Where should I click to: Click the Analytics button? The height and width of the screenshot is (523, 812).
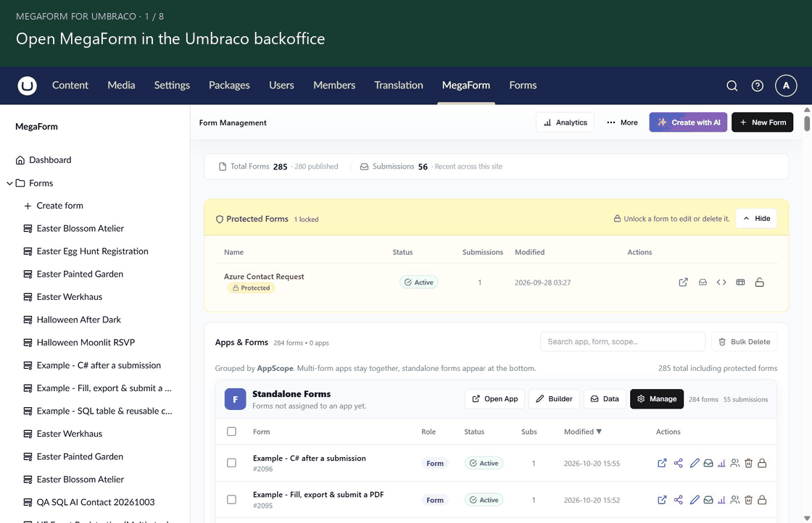pyautogui.click(x=565, y=122)
